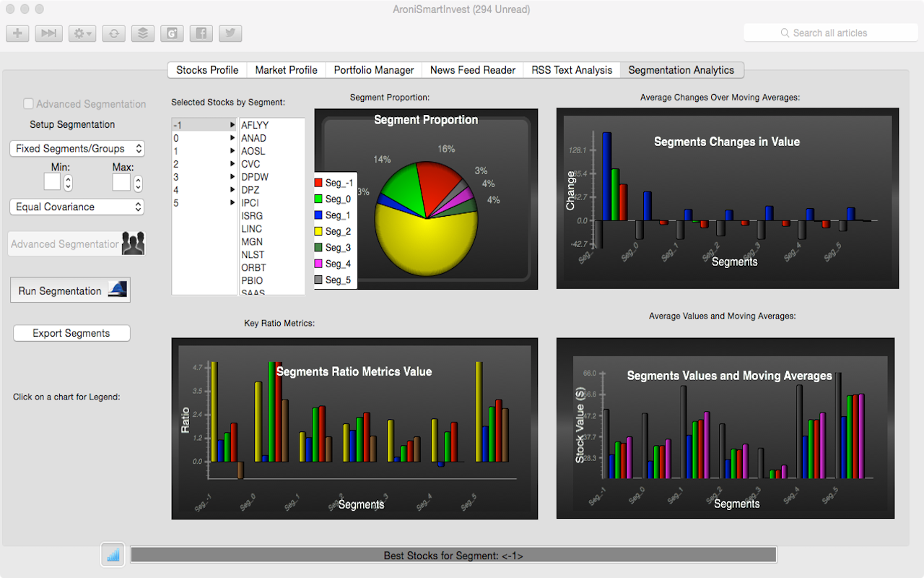Click the Advanced Segmentation button
Viewport: 924px width, 578px height.
[77, 243]
